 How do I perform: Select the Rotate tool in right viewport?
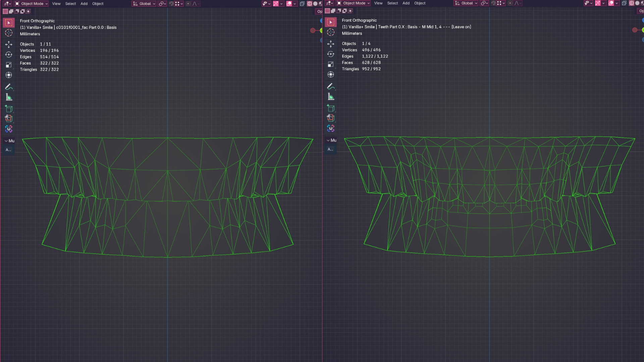point(331,54)
